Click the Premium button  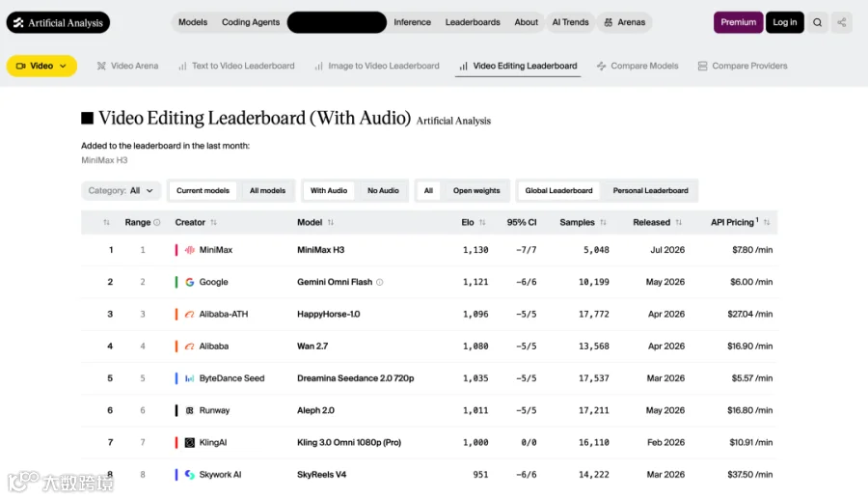(x=738, y=23)
